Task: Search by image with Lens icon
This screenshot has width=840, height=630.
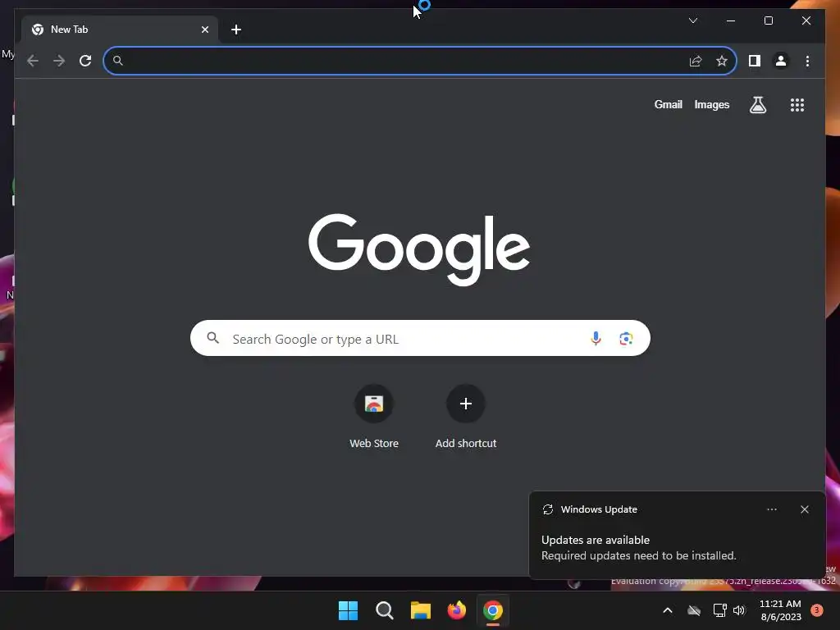Action: [626, 339]
